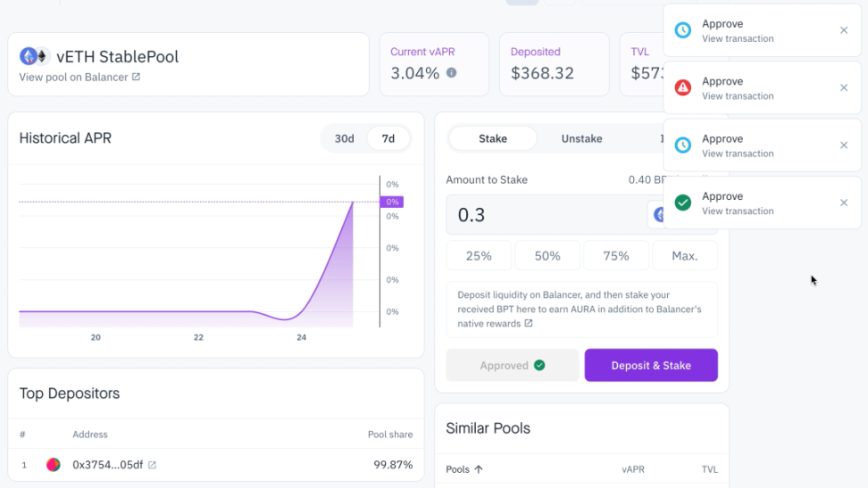Click the external link icon after Balancer
The image size is (868, 488).
(x=137, y=78)
